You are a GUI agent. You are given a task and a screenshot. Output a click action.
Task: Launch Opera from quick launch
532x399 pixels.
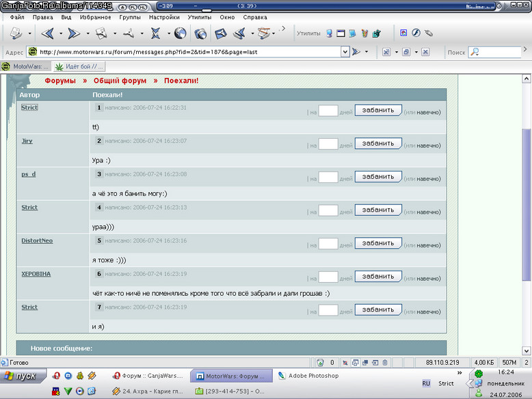tap(56, 376)
